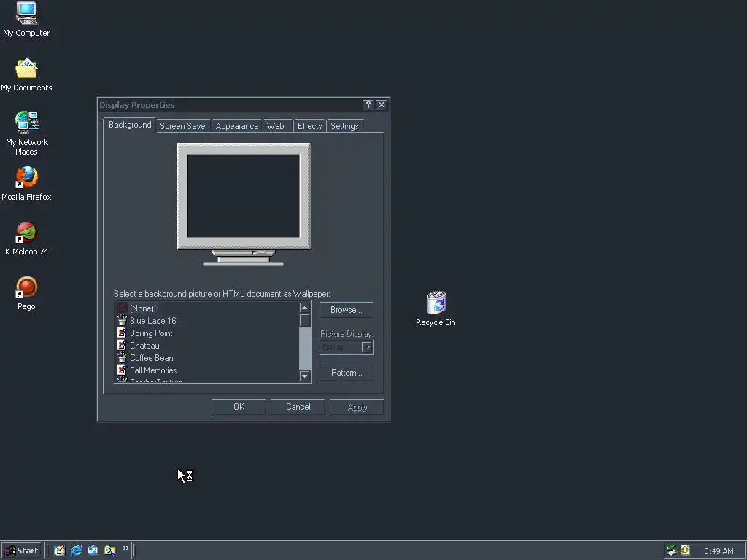This screenshot has width=747, height=560.
Task: Click the Safely Remove Hardware tray icon
Action: click(x=672, y=551)
